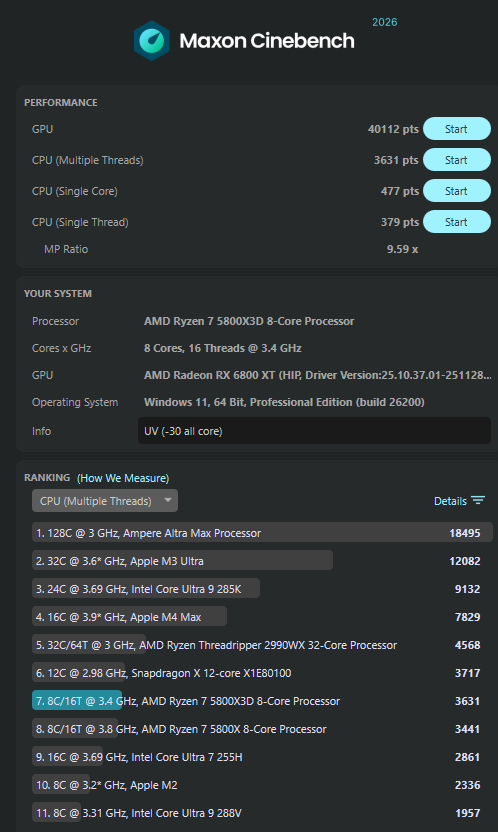Click the GPU score 40112 pts
The height and width of the screenshot is (832, 498).
(x=393, y=129)
